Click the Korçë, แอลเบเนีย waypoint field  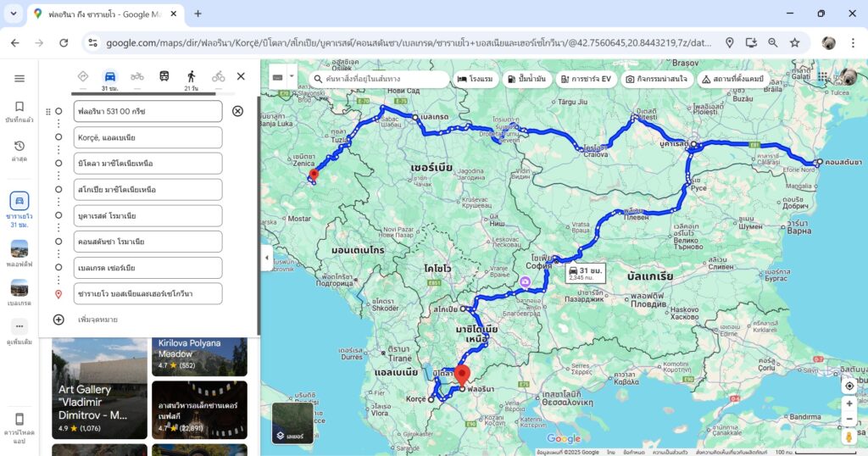pyautogui.click(x=147, y=137)
